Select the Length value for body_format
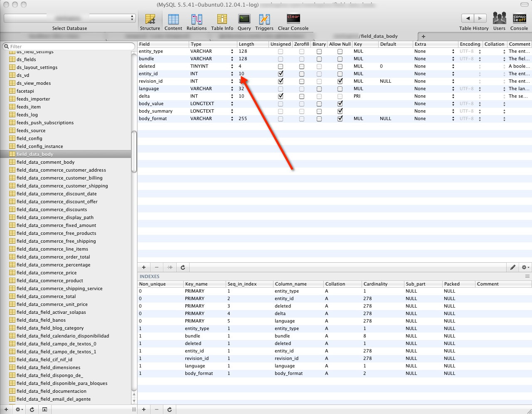532x414 pixels. (243, 118)
